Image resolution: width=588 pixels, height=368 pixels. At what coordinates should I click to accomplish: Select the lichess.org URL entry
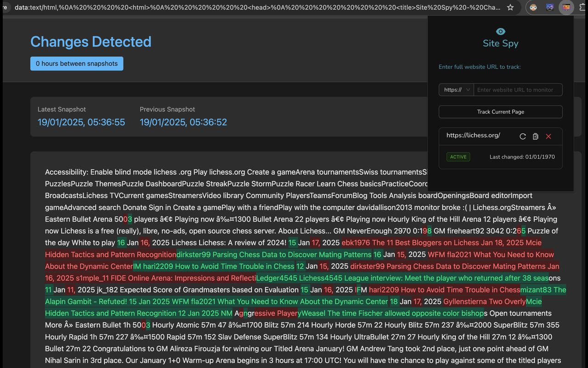click(473, 136)
